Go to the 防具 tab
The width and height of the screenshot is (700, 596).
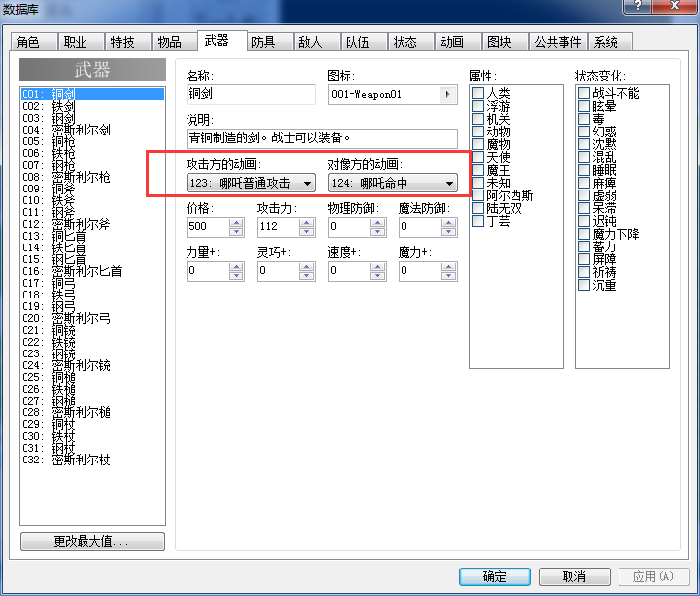tap(269, 42)
